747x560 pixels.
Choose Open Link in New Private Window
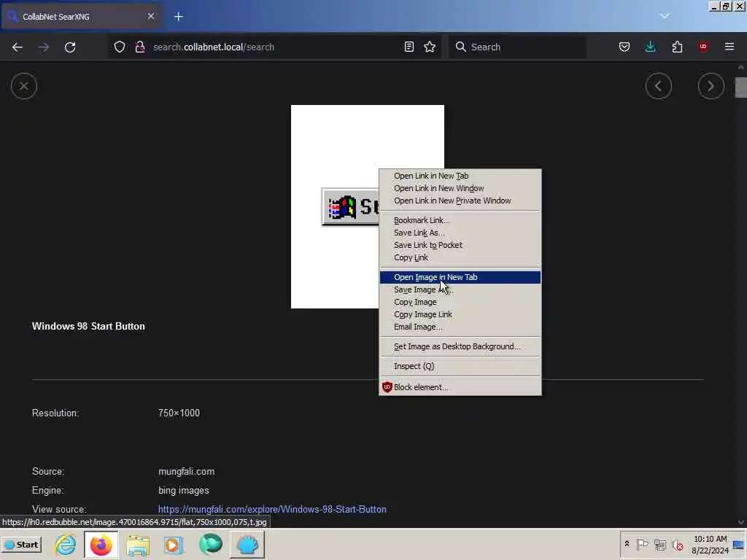click(460, 201)
